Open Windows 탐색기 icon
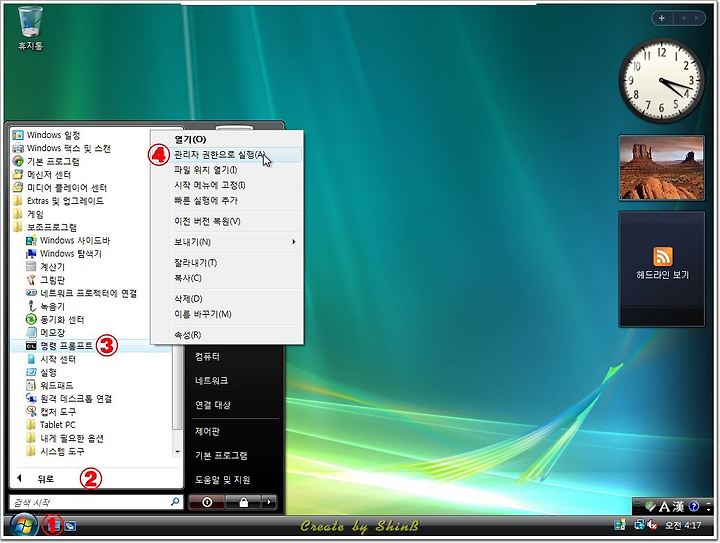The height and width of the screenshot is (543, 720). 31,253
